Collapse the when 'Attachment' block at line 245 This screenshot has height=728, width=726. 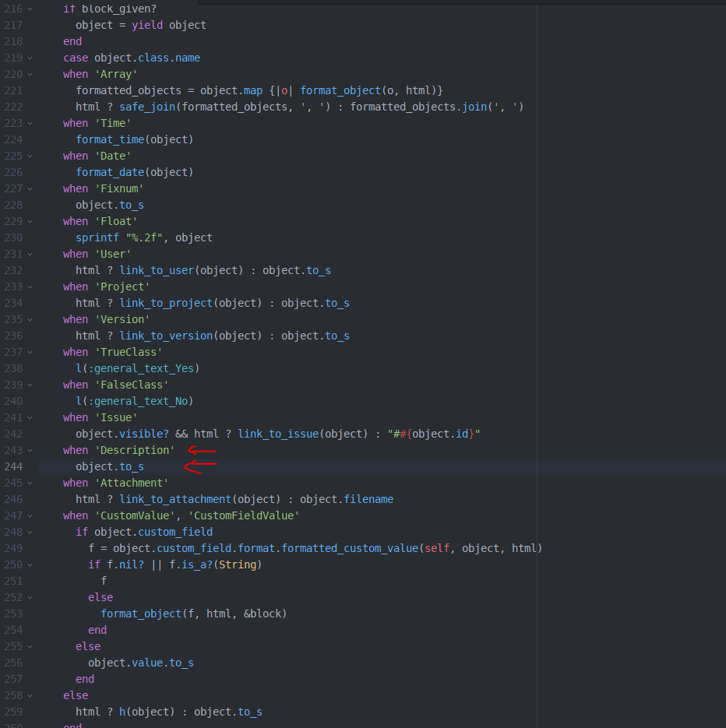tap(30, 484)
